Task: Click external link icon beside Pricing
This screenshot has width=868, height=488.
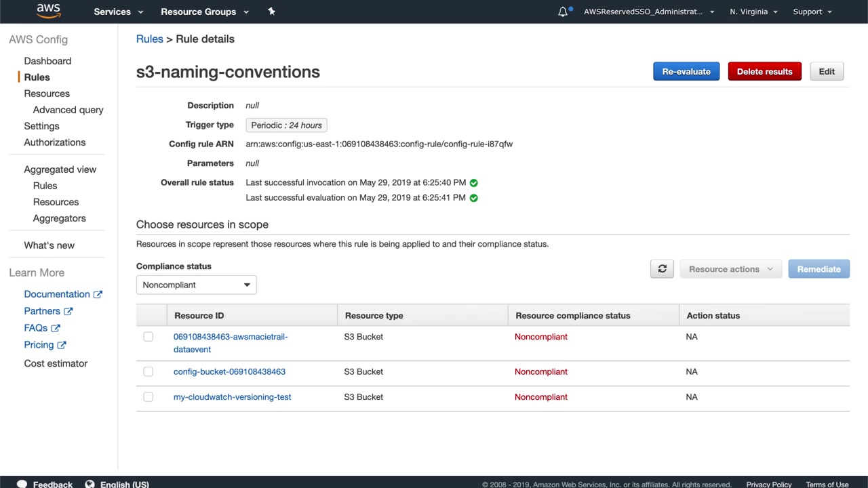Action: click(x=62, y=345)
